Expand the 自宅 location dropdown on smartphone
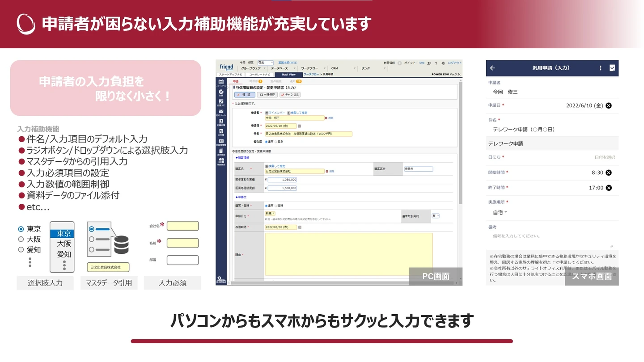644x362 pixels. tap(500, 213)
